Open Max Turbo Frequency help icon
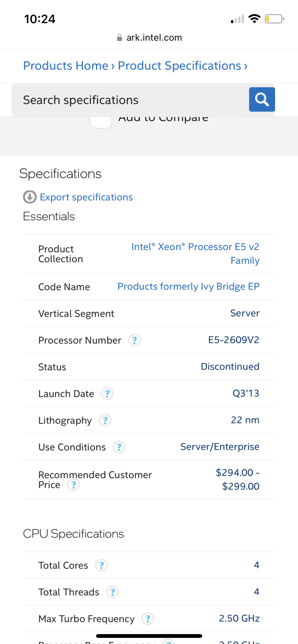This screenshot has width=298, height=644. point(148,619)
